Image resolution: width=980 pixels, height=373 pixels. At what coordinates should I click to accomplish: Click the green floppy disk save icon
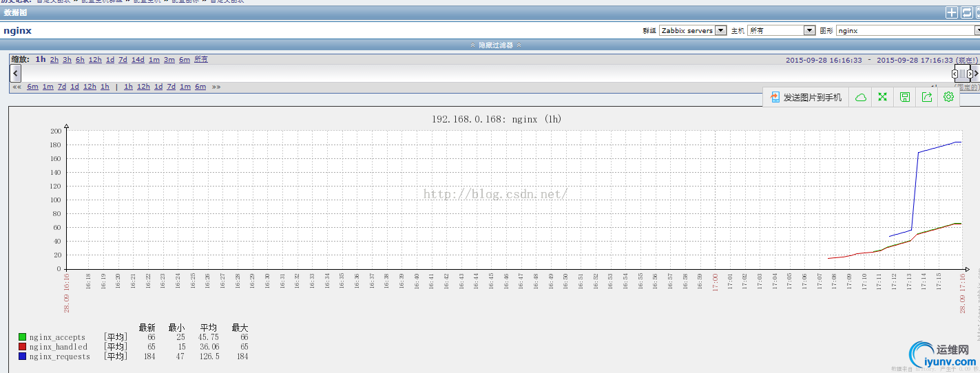[x=904, y=97]
